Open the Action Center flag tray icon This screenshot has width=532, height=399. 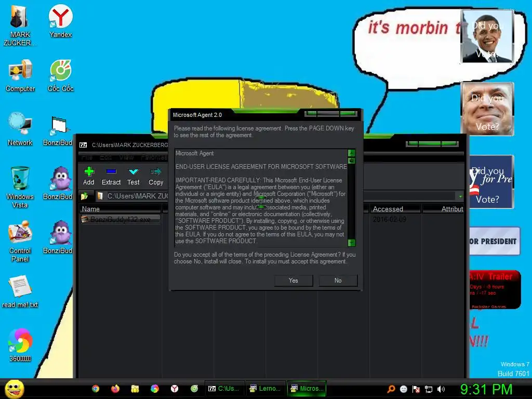click(416, 389)
